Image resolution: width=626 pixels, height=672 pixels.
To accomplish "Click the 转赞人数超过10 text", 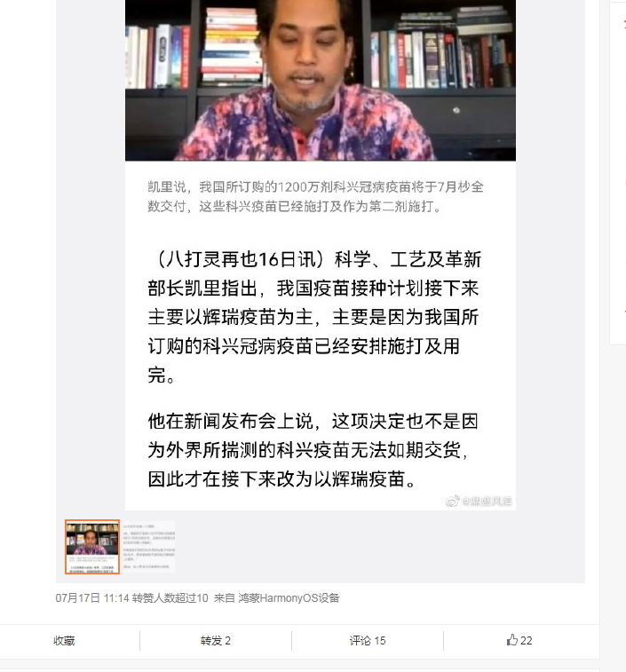I will click(x=170, y=597).
